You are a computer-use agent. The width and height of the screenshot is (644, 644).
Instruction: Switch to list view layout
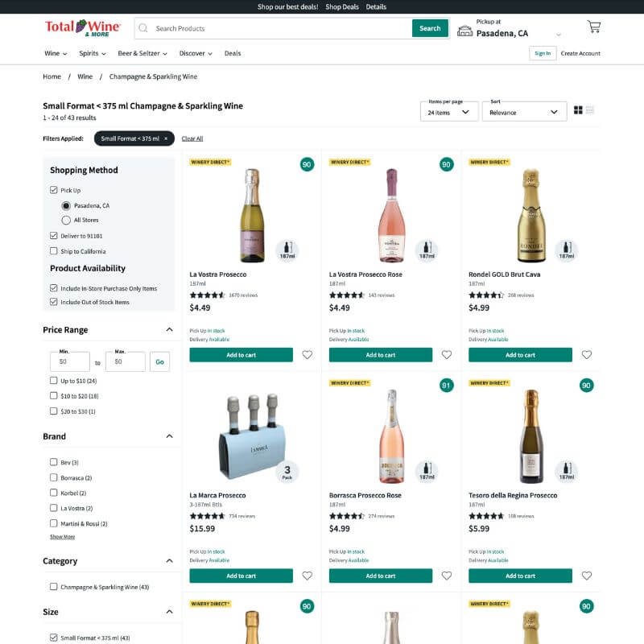pyautogui.click(x=590, y=110)
